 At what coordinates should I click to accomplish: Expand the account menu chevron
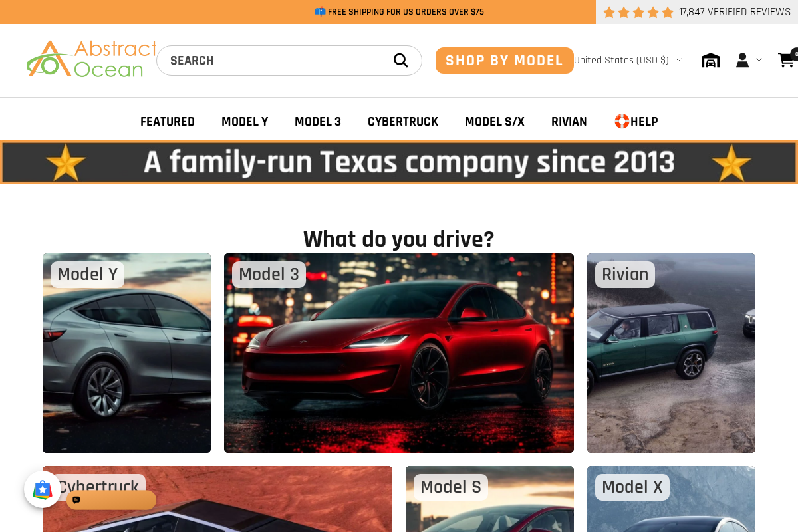point(759,61)
